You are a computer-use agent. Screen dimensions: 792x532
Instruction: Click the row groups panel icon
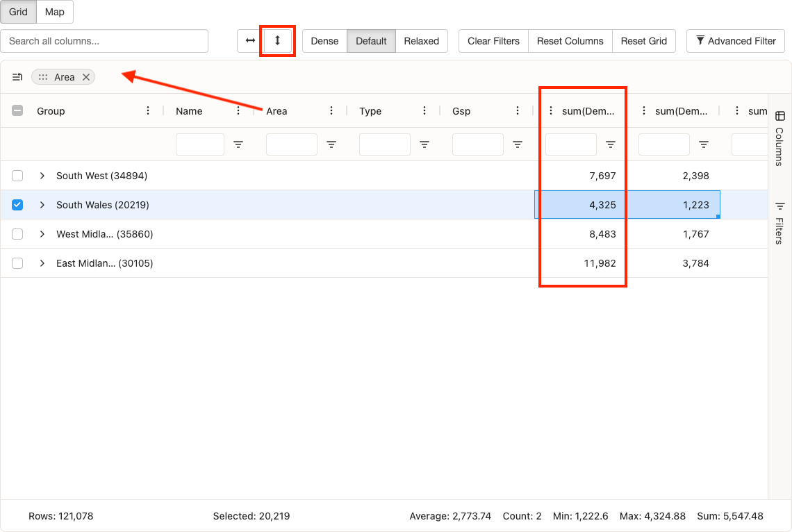(17, 76)
